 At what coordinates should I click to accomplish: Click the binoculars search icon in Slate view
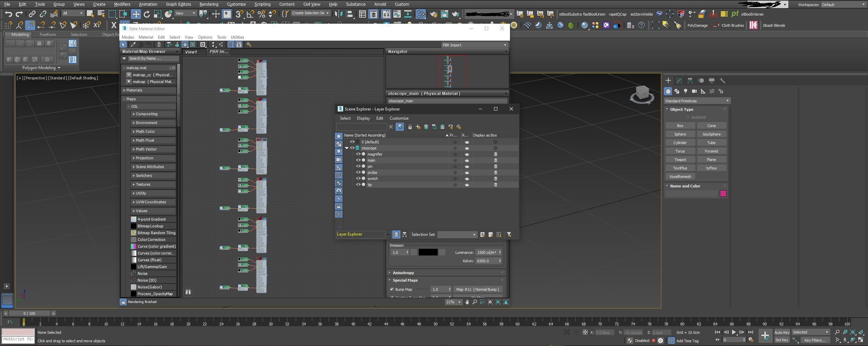pos(188,292)
